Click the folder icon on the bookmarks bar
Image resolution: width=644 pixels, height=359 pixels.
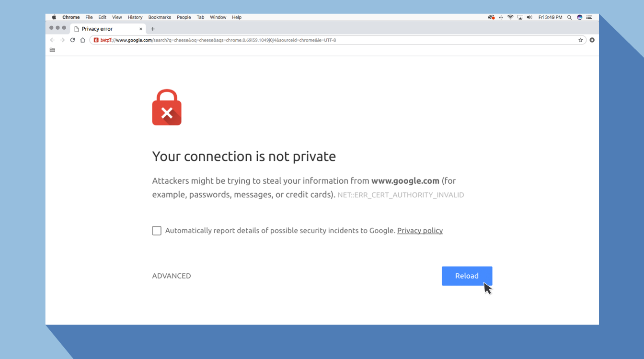click(52, 50)
